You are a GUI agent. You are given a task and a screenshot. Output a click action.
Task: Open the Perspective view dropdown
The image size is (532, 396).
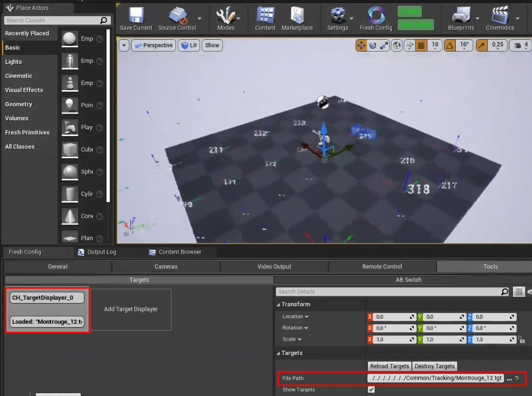[x=153, y=45]
